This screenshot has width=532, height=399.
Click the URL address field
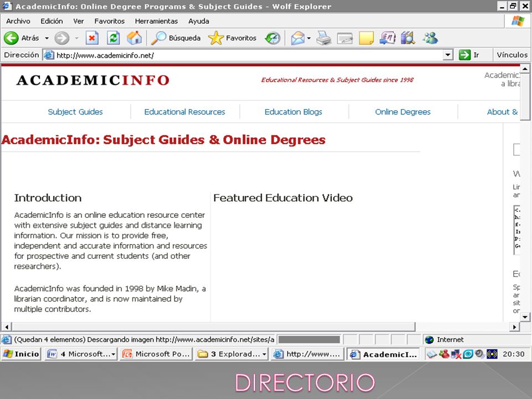point(249,55)
